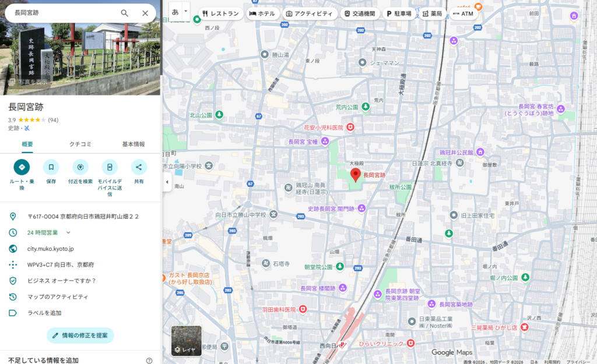The image size is (597, 364).
Task: Filter map by 駐車場
Action: (x=399, y=13)
